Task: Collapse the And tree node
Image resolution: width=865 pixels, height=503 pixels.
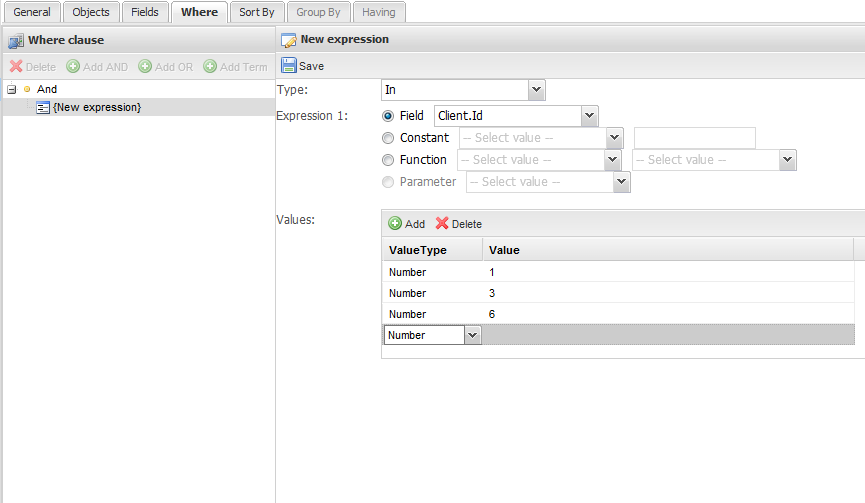Action: (12, 89)
